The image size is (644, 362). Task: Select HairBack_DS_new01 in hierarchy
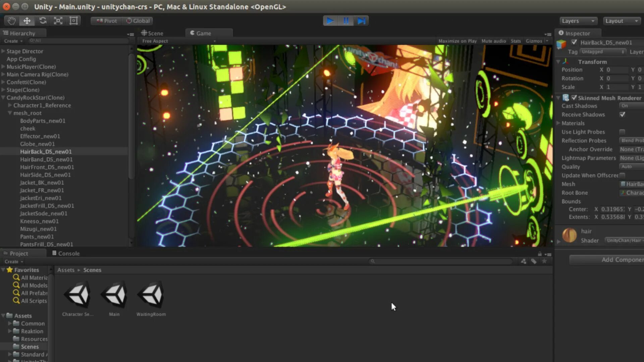(x=46, y=151)
